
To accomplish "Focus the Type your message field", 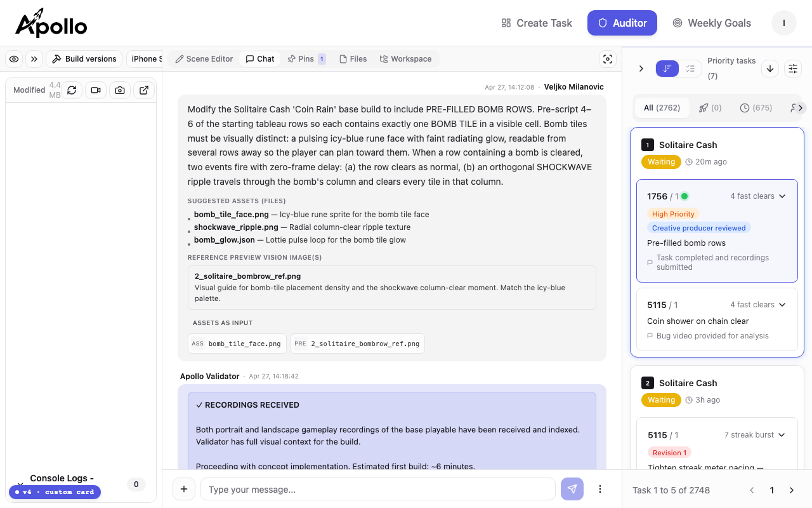I will pyautogui.click(x=378, y=489).
